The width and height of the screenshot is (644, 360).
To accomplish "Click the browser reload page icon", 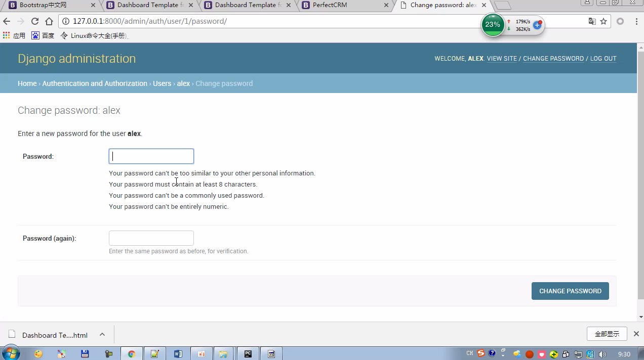I will click(x=35, y=21).
